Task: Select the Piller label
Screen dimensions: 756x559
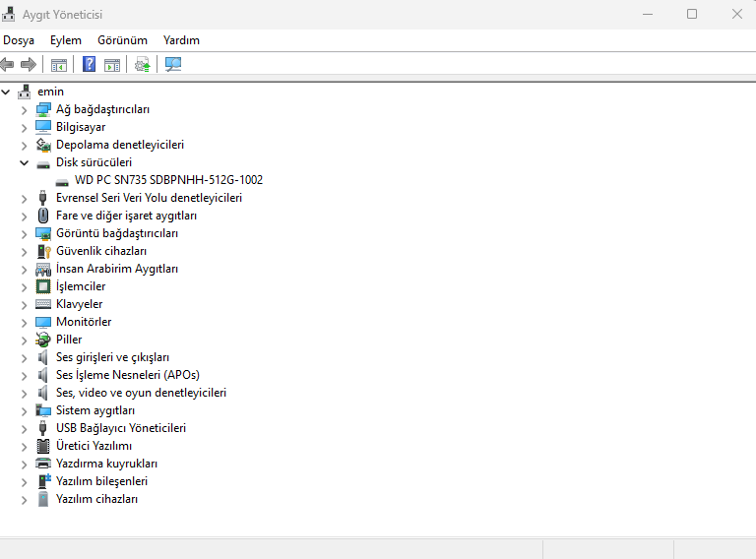Action: (69, 340)
